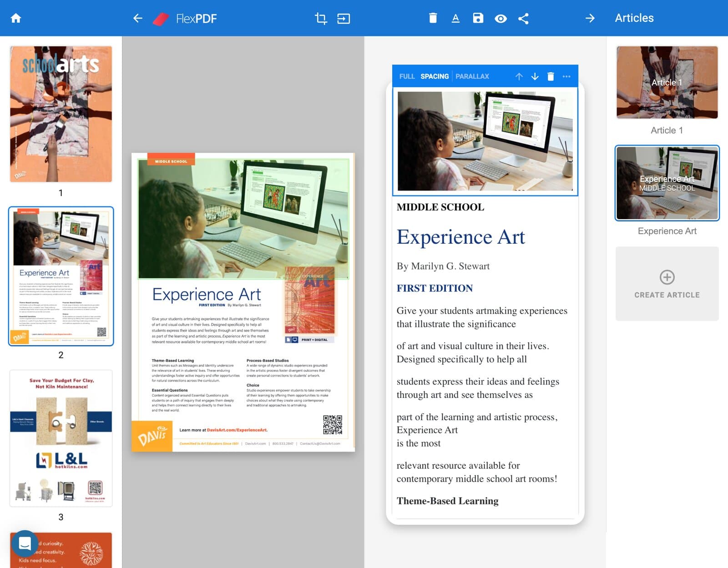
Task: Click the Experience Art headline on PDF page
Action: (x=207, y=295)
